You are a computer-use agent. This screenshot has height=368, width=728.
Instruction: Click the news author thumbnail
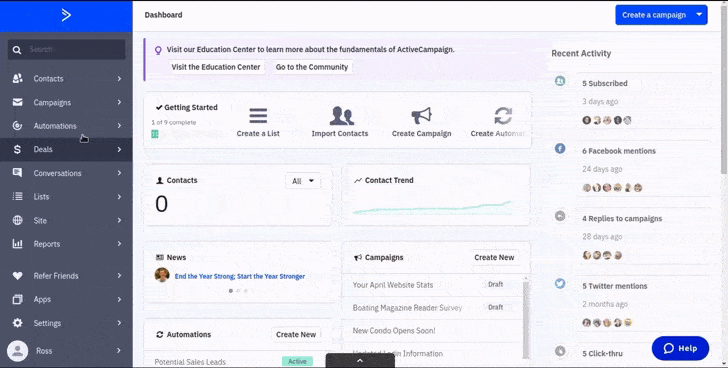(x=162, y=275)
